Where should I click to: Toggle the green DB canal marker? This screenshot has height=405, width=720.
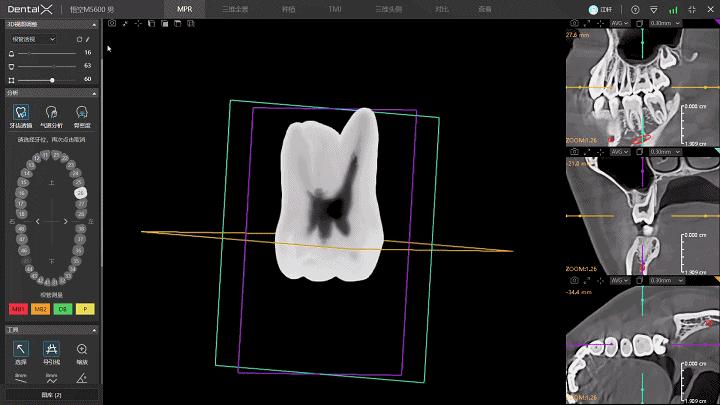63,309
